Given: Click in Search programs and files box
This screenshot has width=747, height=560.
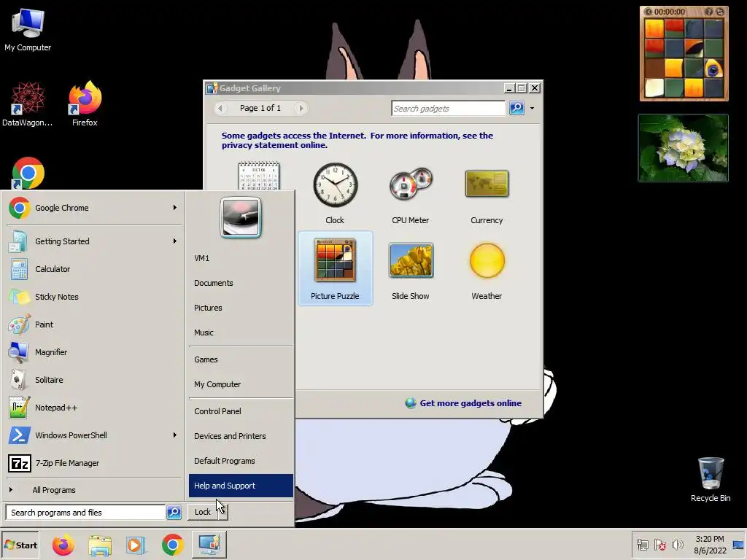Looking at the screenshot, I should tap(86, 513).
